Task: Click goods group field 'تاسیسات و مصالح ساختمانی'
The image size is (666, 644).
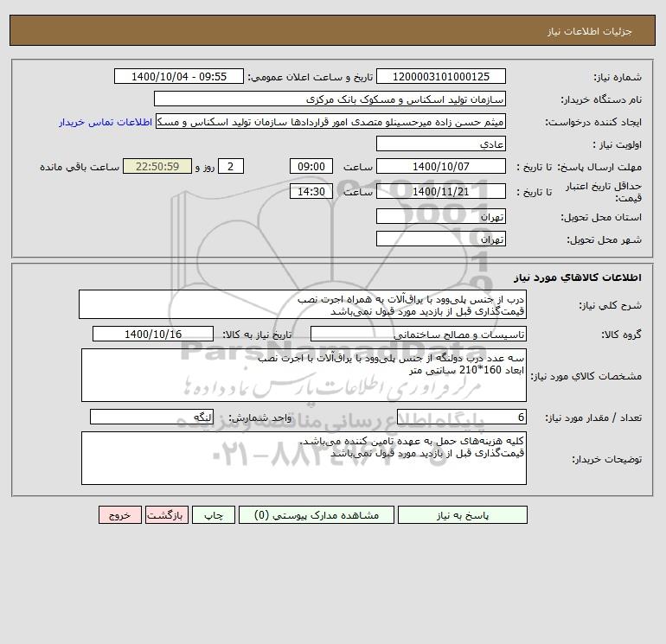Action: (x=419, y=334)
